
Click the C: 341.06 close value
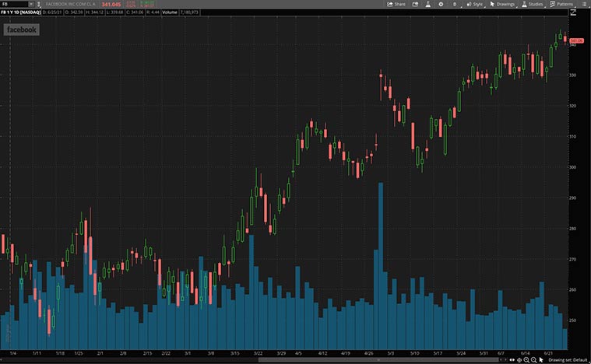[x=135, y=12]
